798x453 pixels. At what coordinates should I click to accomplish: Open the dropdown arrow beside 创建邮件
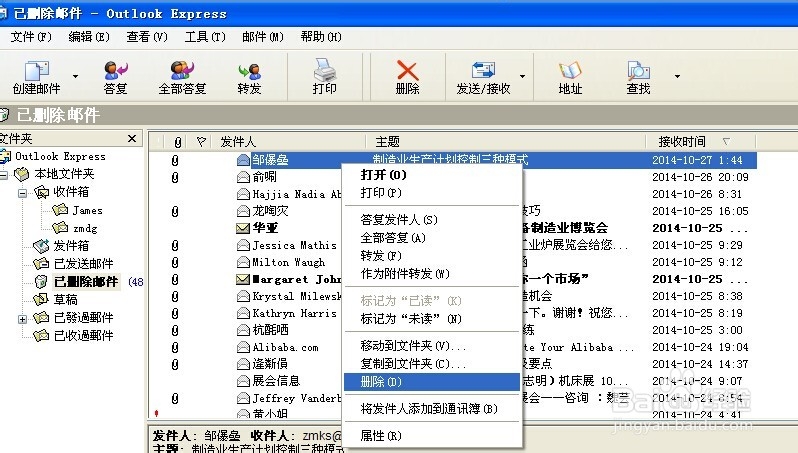point(75,76)
